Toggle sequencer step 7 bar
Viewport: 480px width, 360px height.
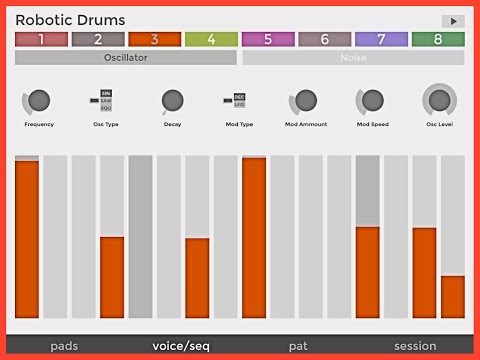(197, 236)
